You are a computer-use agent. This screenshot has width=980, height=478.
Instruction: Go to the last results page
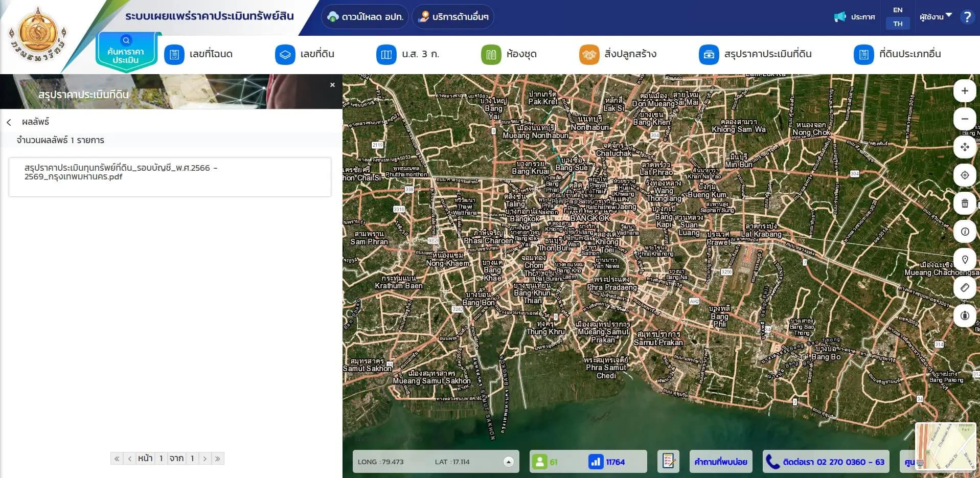[x=218, y=459]
